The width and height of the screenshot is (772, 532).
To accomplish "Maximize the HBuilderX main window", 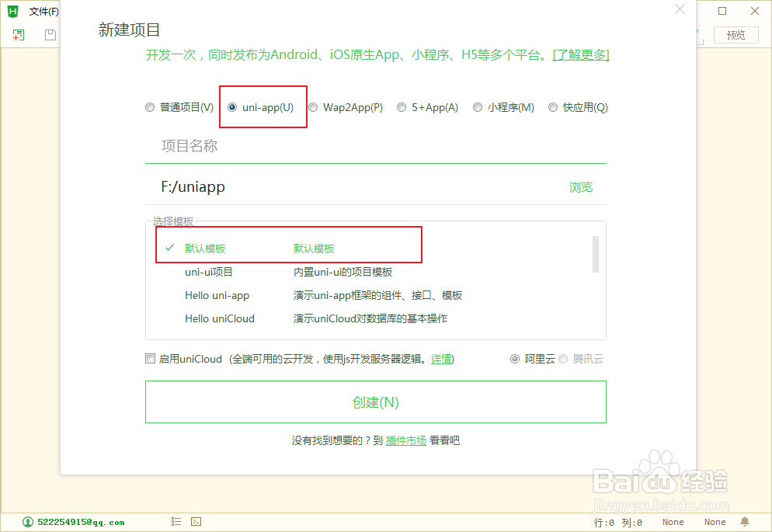I will coord(722,11).
